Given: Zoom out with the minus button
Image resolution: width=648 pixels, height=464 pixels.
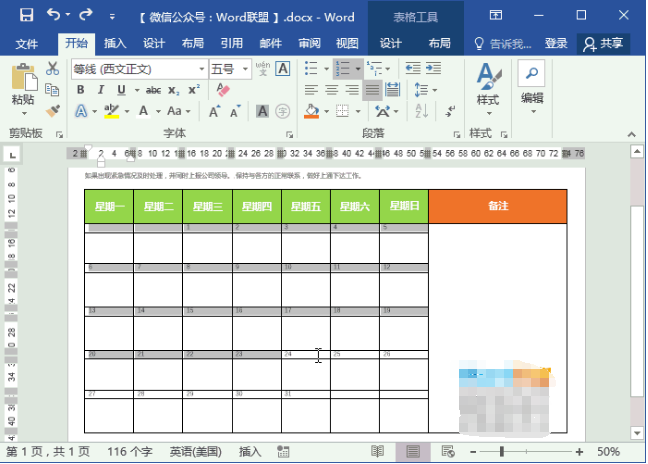Looking at the screenshot, I should pos(473,452).
